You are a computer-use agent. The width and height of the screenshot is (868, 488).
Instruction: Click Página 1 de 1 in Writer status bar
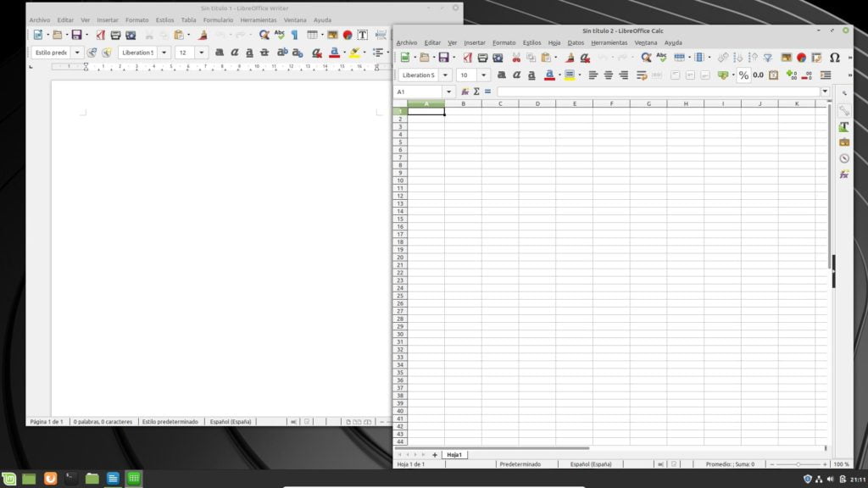(x=47, y=422)
